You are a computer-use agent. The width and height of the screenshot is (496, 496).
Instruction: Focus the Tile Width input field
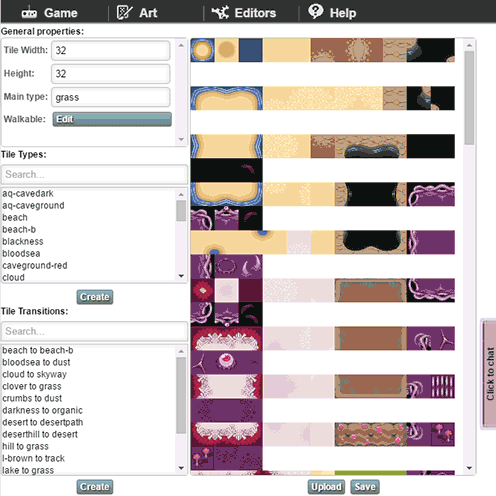[x=111, y=50]
